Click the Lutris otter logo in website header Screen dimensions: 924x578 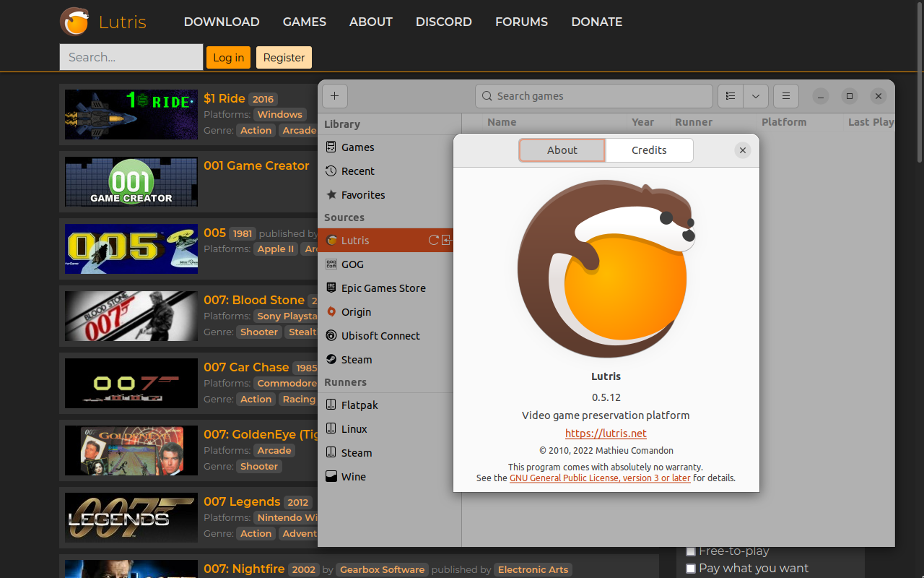[75, 22]
